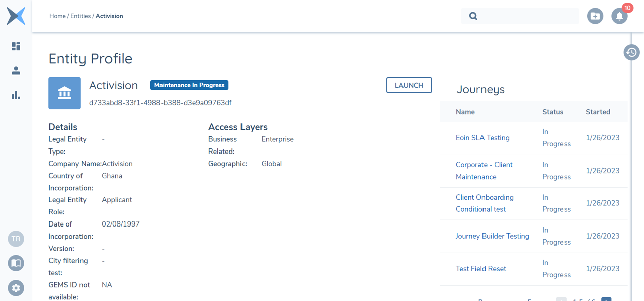Open Journey Builder Testing journey

(x=492, y=236)
